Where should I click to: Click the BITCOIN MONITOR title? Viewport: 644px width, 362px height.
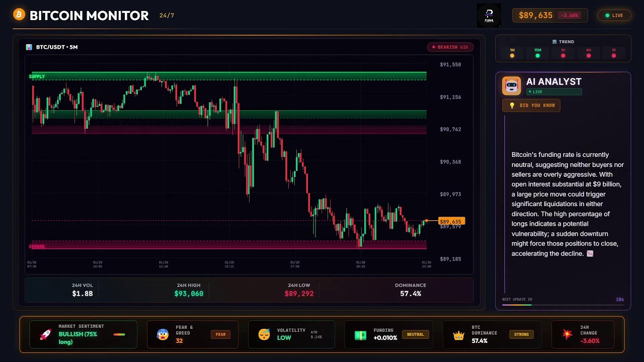[89, 16]
